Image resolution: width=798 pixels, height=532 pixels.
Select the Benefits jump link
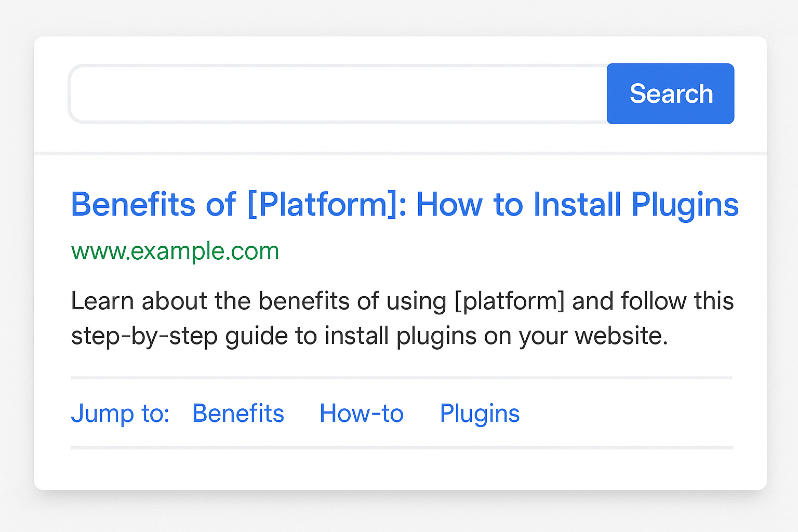click(x=238, y=414)
